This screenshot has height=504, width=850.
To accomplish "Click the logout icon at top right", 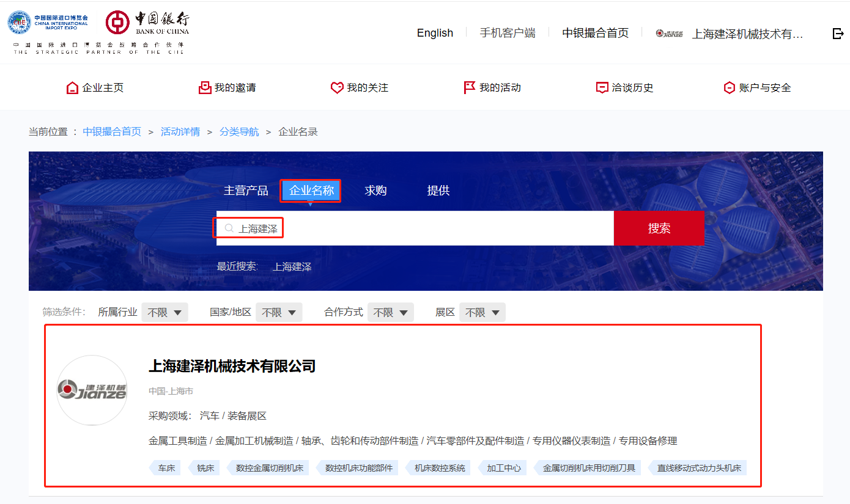I will tap(838, 34).
